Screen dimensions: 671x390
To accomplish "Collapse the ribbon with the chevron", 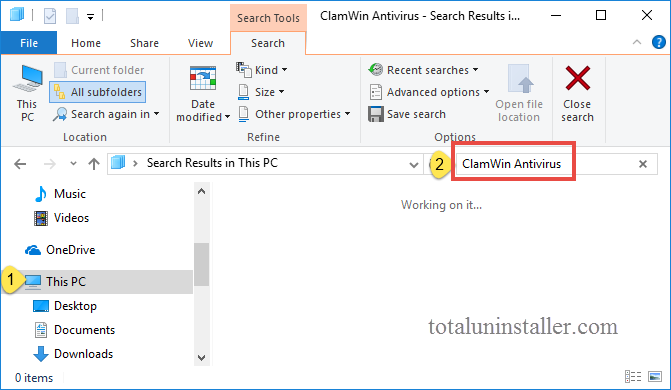I will [637, 42].
